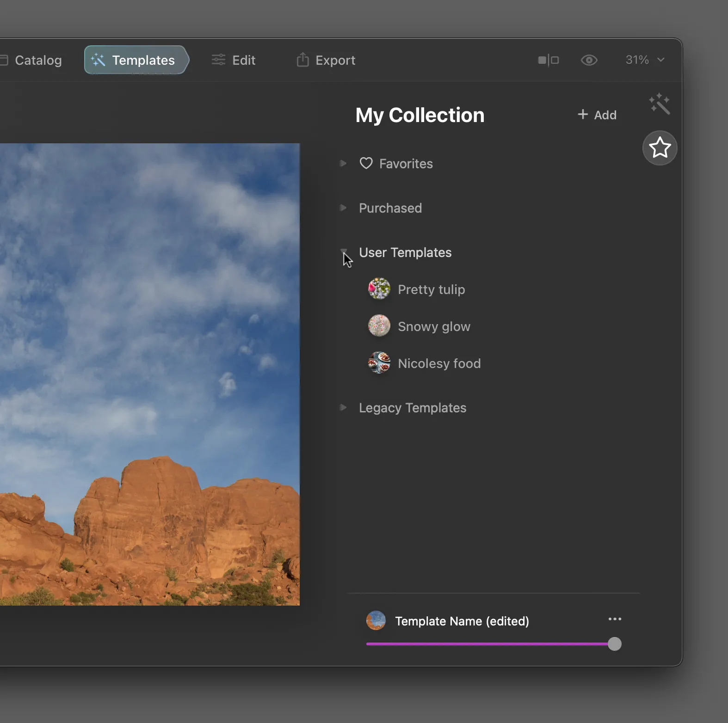Click the magic wand icon in sidebar
728x723 pixels.
(x=660, y=104)
